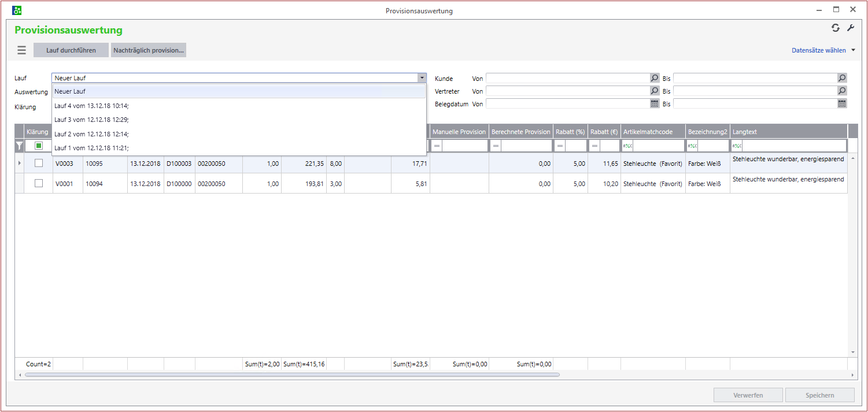The width and height of the screenshot is (868, 412).
Task: Click the Kunde Bis search magnifier icon
Action: coord(842,78)
